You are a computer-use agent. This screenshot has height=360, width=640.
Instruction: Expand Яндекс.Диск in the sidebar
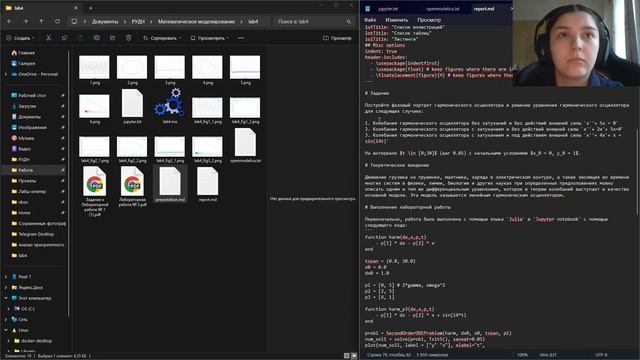(6, 287)
